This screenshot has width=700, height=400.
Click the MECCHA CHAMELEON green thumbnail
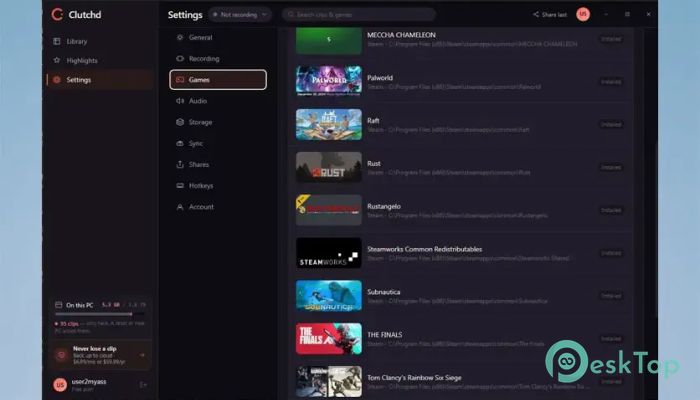329,41
